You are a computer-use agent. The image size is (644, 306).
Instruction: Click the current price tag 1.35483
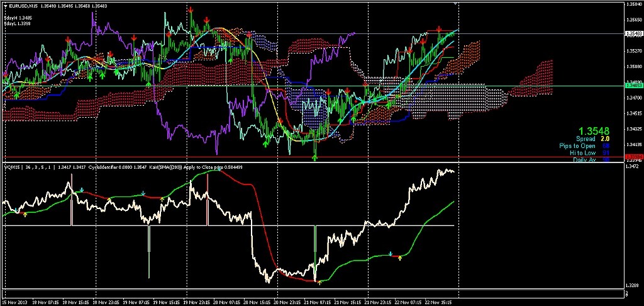[x=634, y=33]
